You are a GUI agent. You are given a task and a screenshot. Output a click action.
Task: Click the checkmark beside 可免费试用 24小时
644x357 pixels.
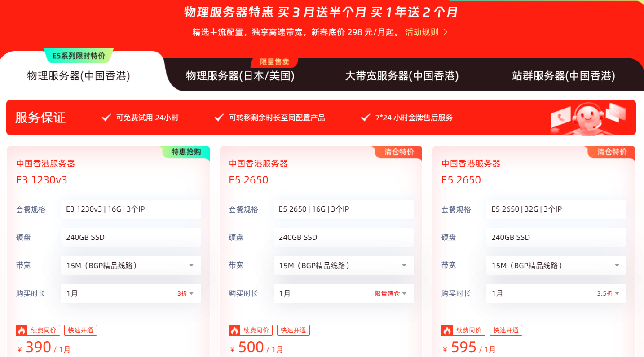tap(106, 118)
